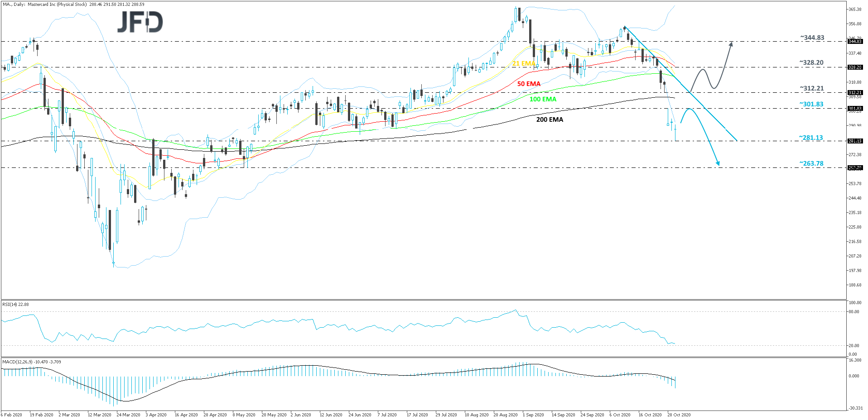The image size is (868, 420).
Task: Click the '10 Aug 2020' date label
Action: 477,415
